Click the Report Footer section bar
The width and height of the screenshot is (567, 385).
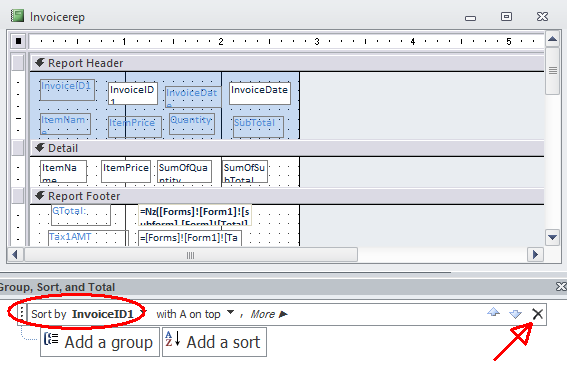(287, 196)
